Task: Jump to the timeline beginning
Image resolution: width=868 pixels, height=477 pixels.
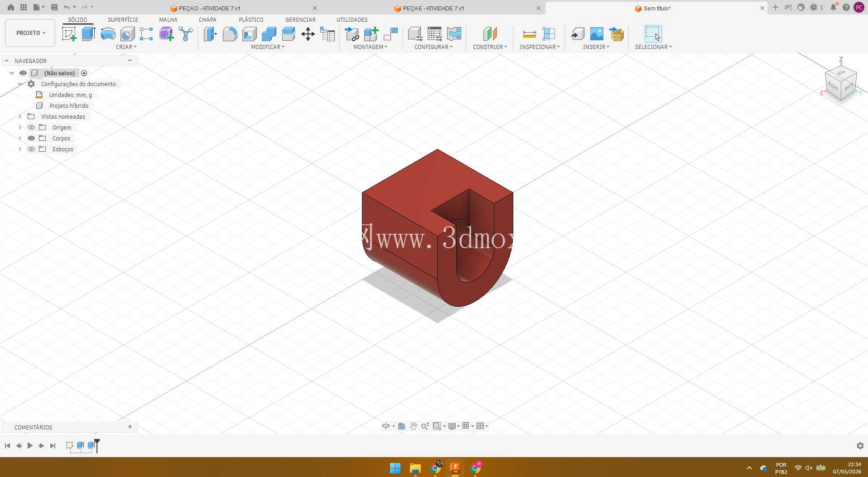Action: point(7,445)
